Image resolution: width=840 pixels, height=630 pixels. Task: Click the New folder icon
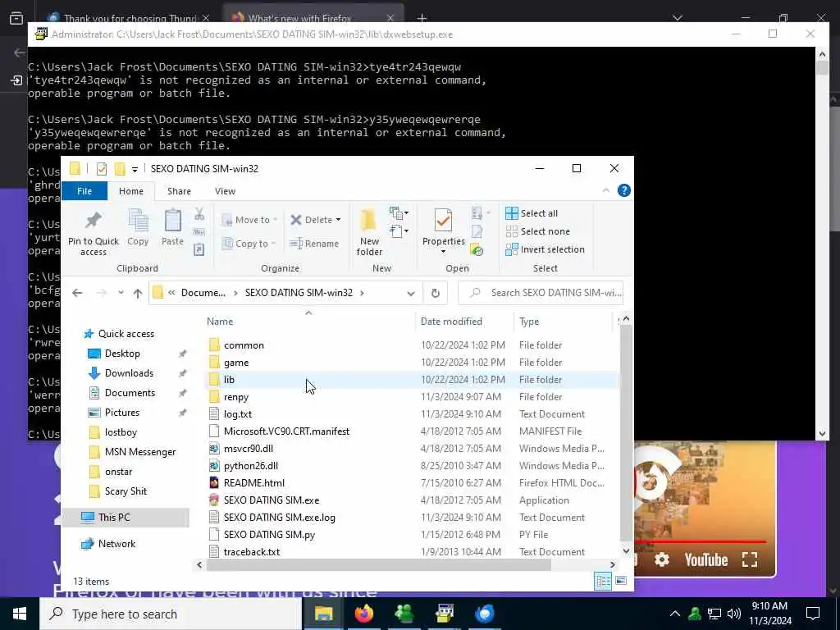coord(368,220)
